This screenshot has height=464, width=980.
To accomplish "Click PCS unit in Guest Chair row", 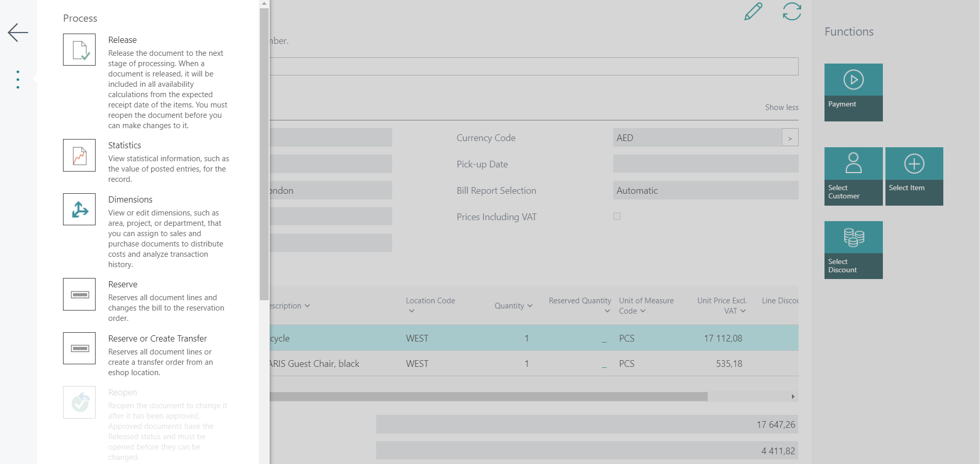I will coord(627,364).
